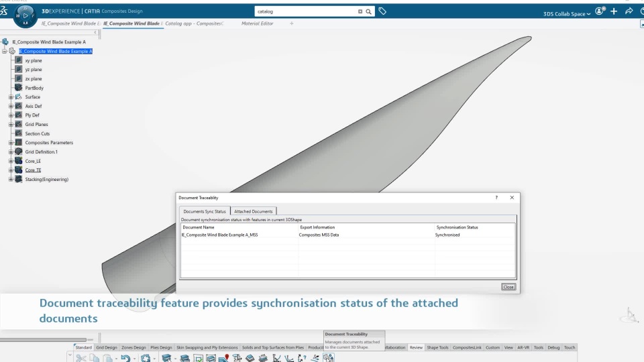The width and height of the screenshot is (644, 362).
Task: Collapse the IE_Composite Wind Blade 3D shape node
Action: [x=4, y=52]
